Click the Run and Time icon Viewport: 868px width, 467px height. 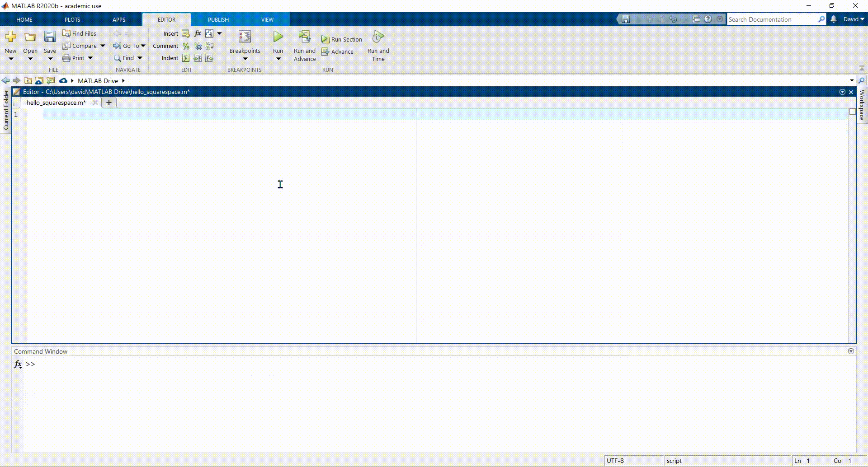point(378,37)
